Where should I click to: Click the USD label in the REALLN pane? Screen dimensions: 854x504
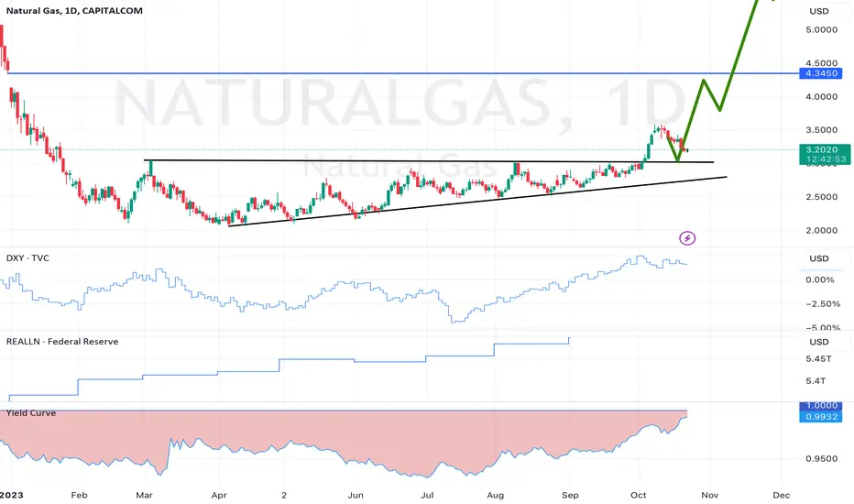click(x=818, y=342)
